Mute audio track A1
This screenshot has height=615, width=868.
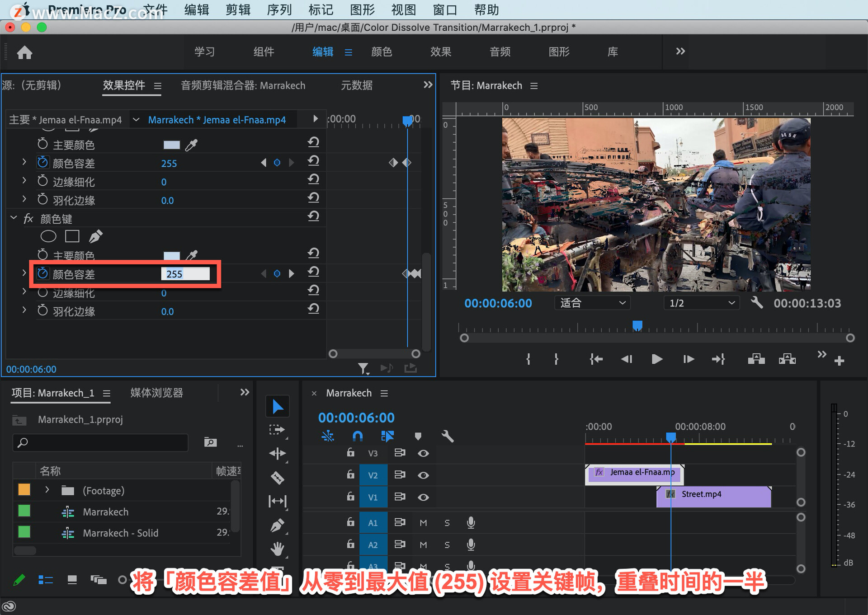click(x=423, y=523)
